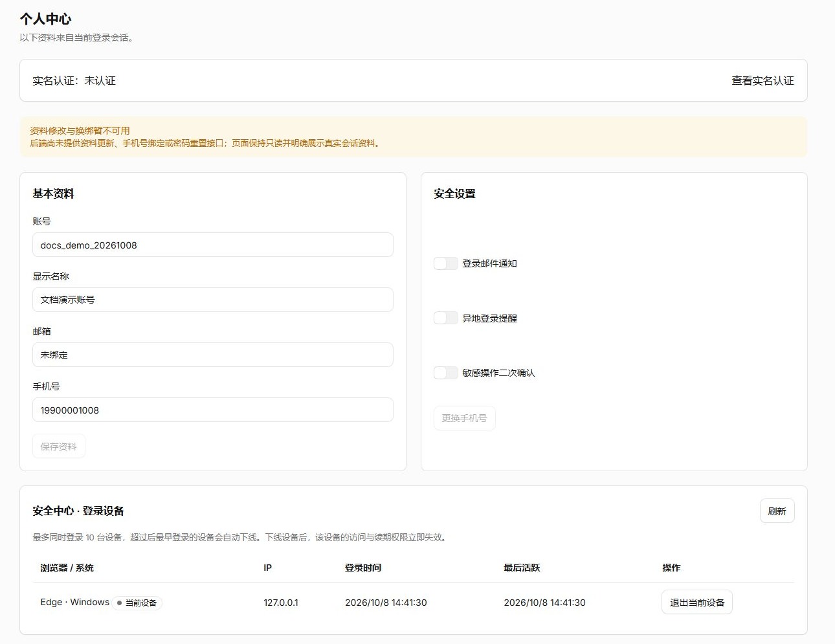Screen dimensions: 835x644
Task: Click the 基本资料 section heading
Action: [x=54, y=194]
